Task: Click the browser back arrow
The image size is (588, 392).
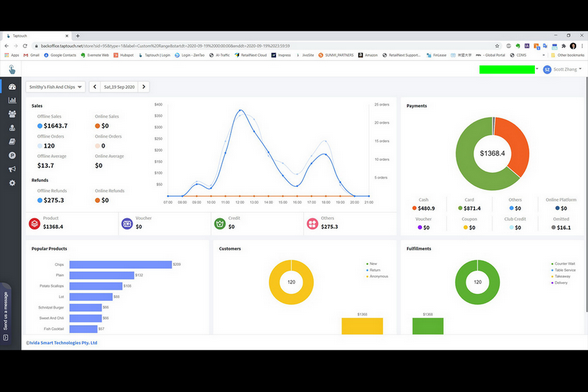Action: pos(6,46)
